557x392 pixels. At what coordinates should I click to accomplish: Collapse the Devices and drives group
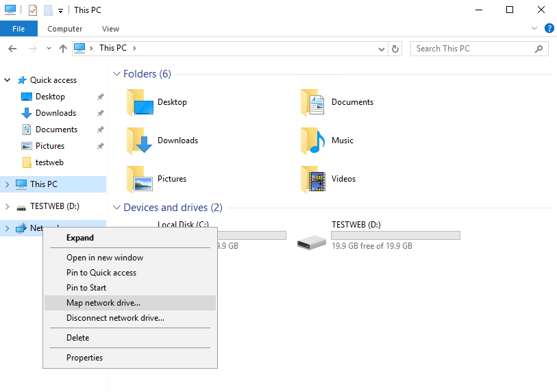point(116,208)
